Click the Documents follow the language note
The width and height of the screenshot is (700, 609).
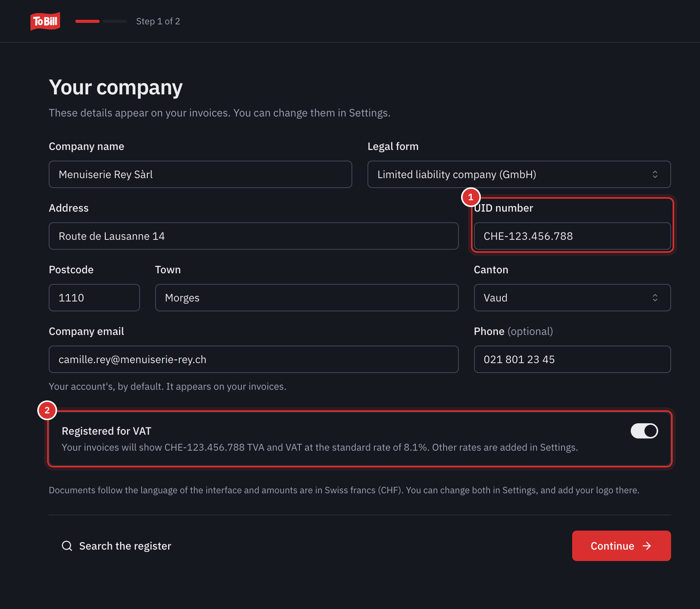coord(344,490)
